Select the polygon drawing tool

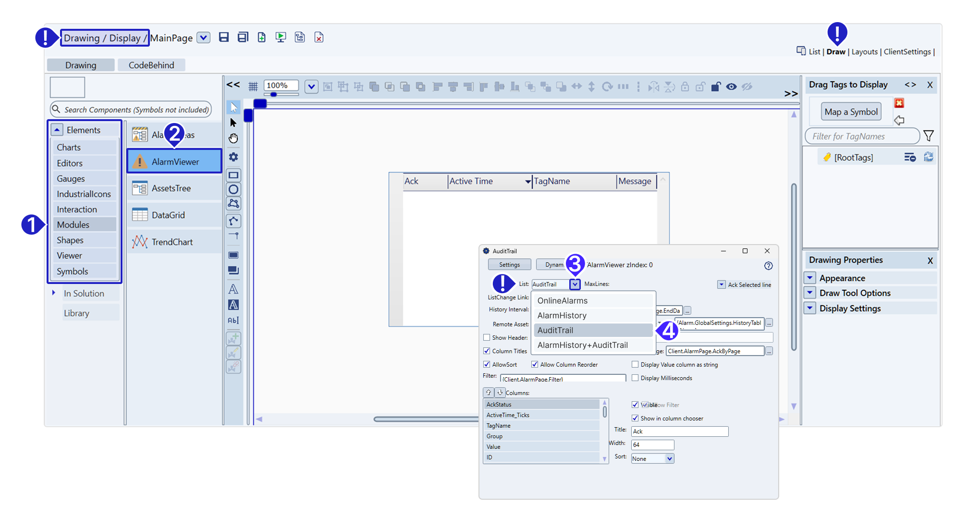(233, 203)
